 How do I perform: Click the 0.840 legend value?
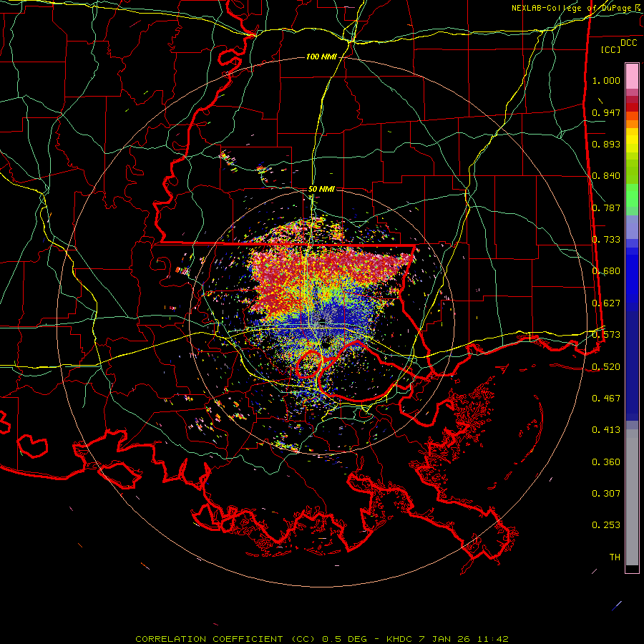click(x=606, y=176)
